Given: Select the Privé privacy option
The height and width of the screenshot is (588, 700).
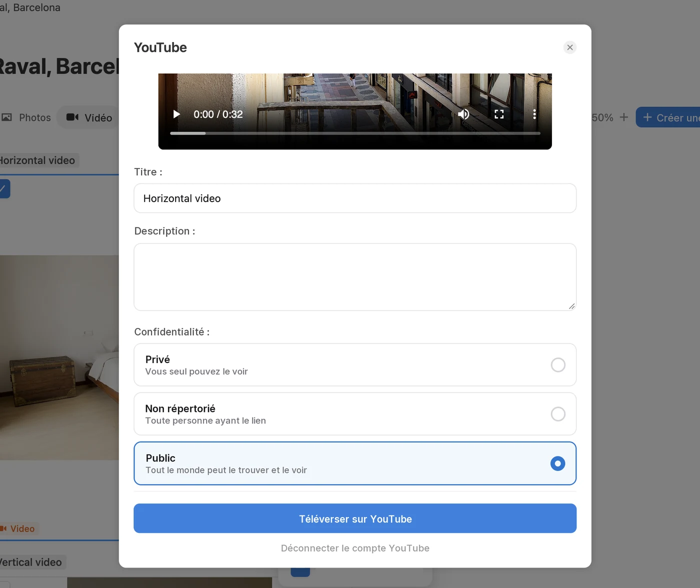Looking at the screenshot, I should coord(355,365).
